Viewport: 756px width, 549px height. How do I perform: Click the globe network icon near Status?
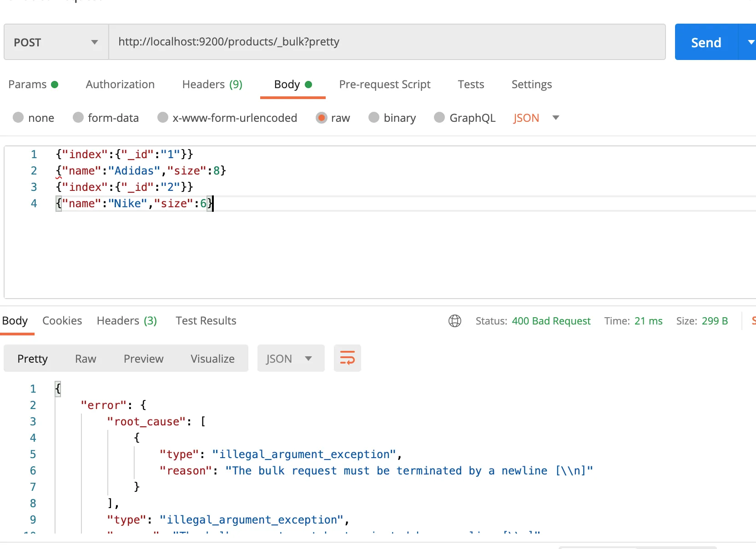[x=454, y=321]
